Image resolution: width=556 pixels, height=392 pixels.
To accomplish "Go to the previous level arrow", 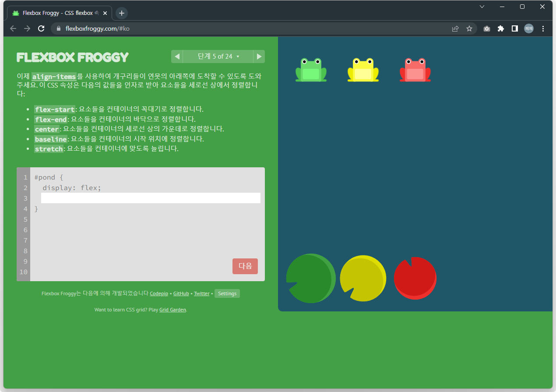I will click(x=177, y=57).
